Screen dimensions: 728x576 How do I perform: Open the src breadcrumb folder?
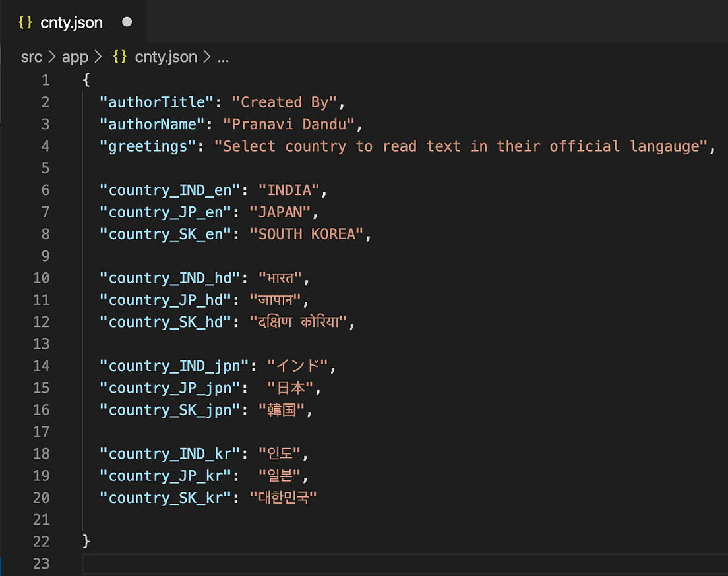coord(32,57)
